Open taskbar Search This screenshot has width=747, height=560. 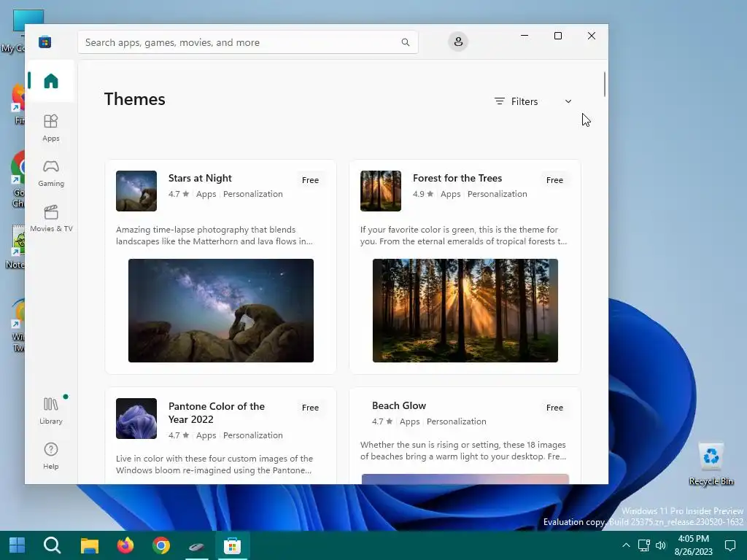[x=52, y=545]
